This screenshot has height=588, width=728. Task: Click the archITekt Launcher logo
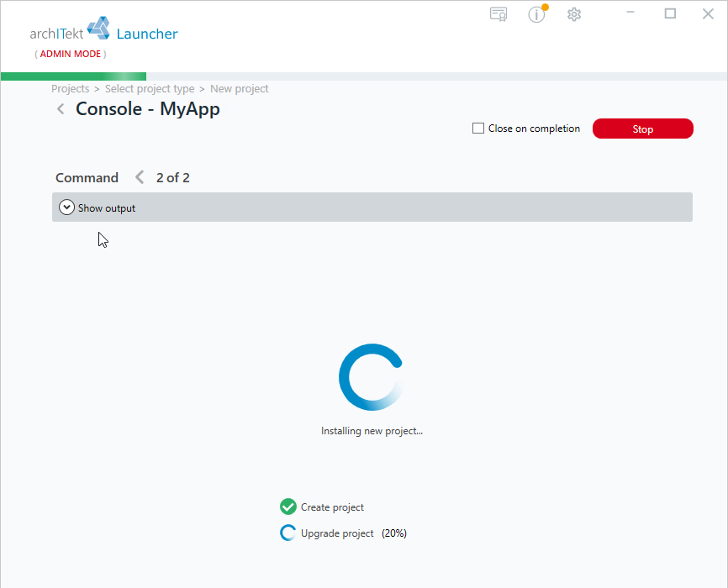(104, 29)
